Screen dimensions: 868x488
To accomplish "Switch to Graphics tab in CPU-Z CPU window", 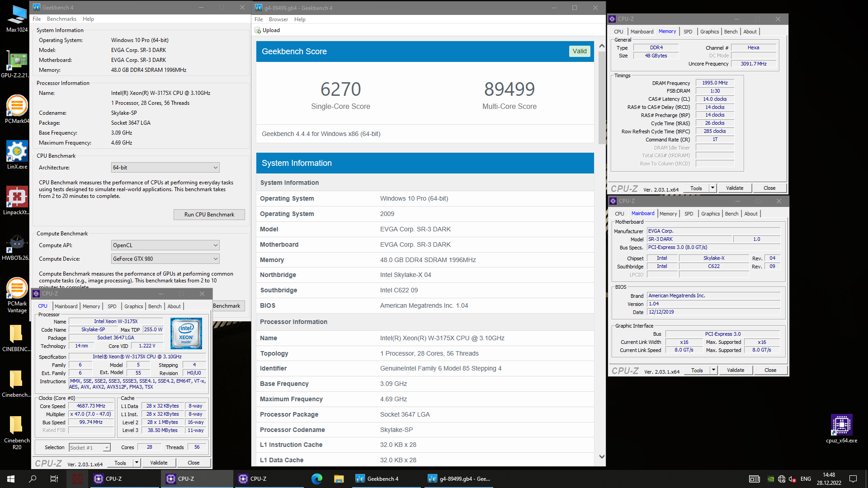I will pyautogui.click(x=133, y=306).
